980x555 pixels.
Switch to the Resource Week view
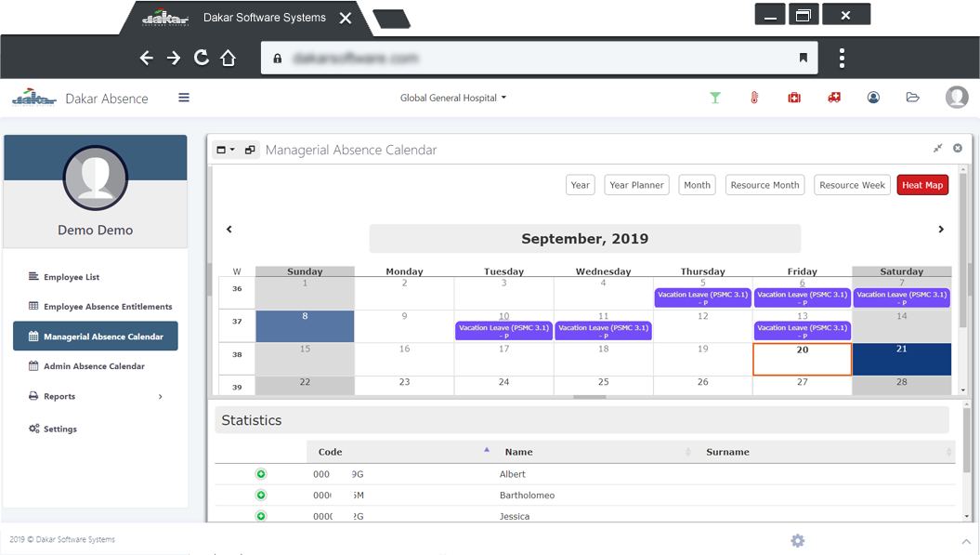[852, 185]
